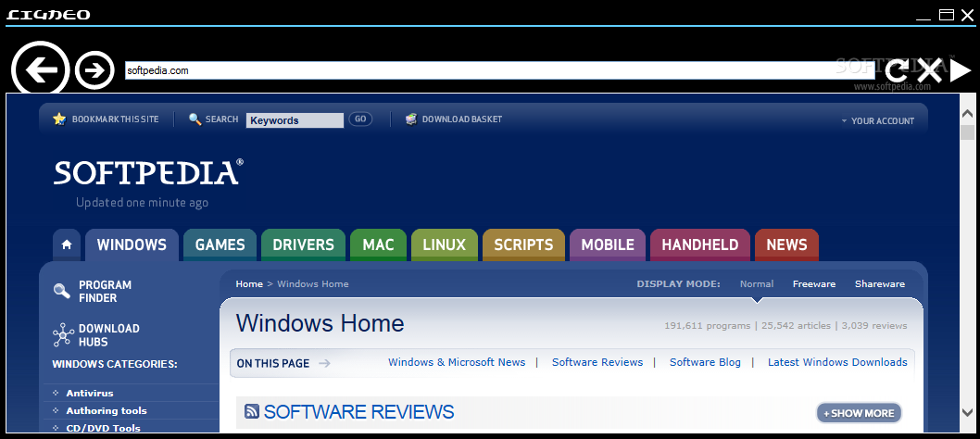Open the Authoring tools category
The height and width of the screenshot is (439, 980).
click(107, 411)
